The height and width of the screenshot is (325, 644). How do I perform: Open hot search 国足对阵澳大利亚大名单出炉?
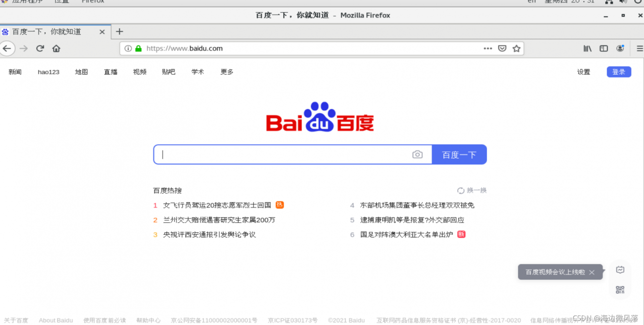pos(407,234)
